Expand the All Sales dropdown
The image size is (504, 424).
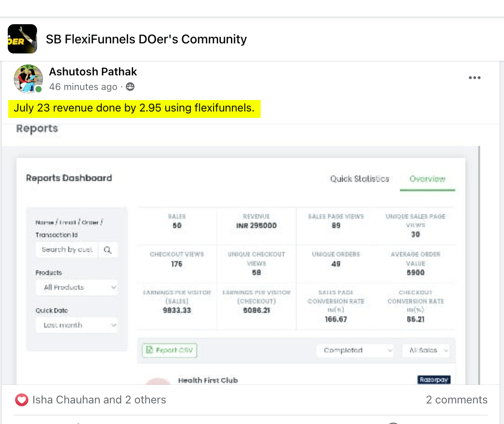pyautogui.click(x=426, y=350)
